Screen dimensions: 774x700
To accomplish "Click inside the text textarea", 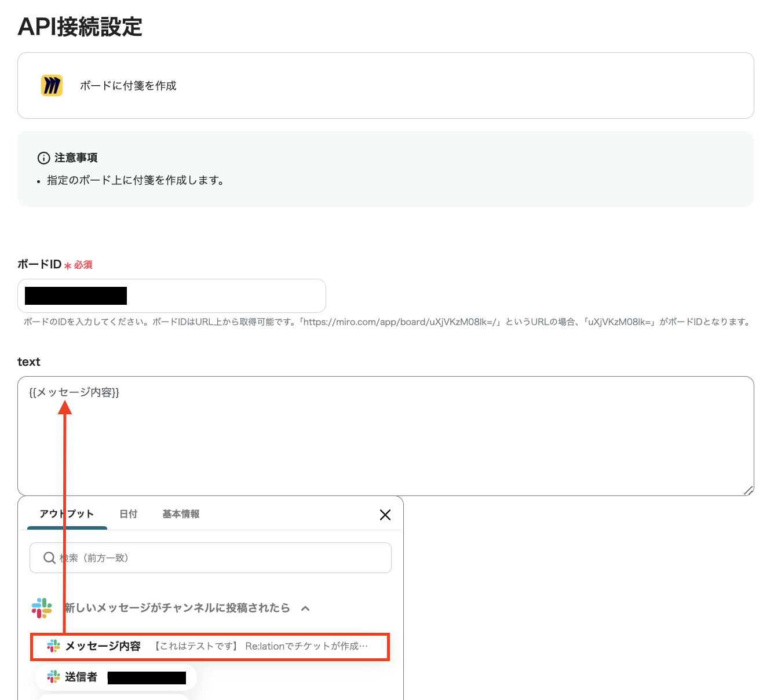I will click(x=386, y=436).
